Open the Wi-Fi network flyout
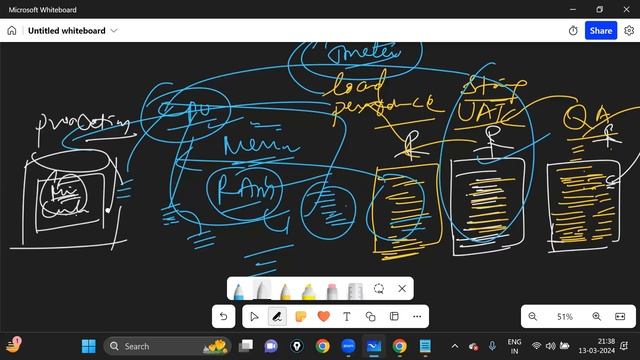Image resolution: width=640 pixels, height=360 pixels. point(536,346)
